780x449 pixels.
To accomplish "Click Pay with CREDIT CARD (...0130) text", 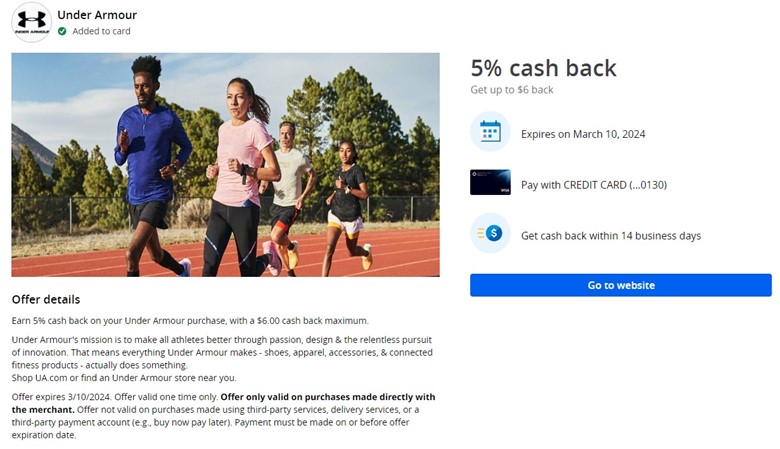I will point(594,185).
